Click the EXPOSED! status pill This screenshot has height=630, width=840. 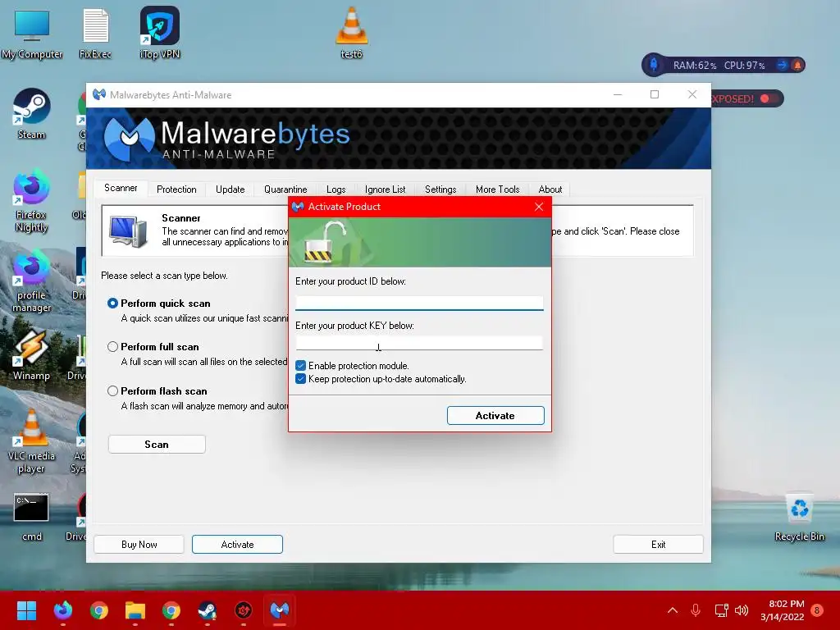click(746, 98)
